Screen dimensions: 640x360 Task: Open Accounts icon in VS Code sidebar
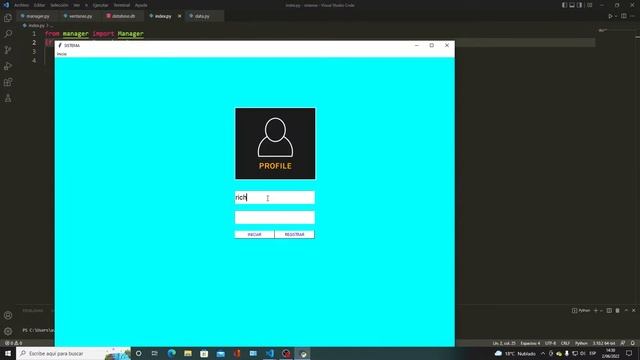(8, 315)
